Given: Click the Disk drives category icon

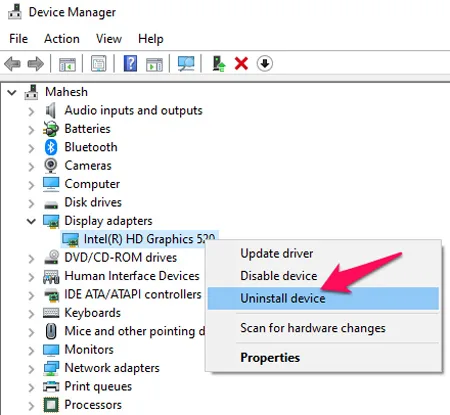Looking at the screenshot, I should tap(51, 204).
